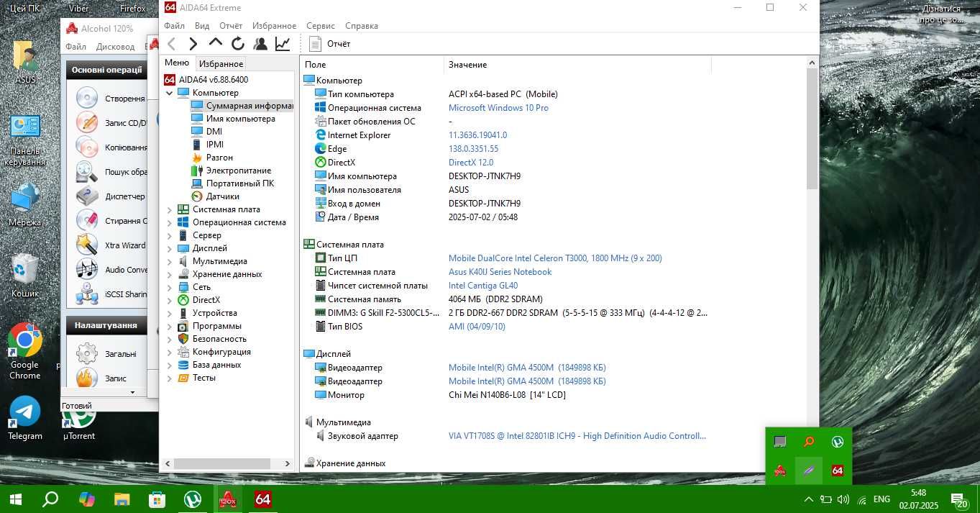Select Программы in the tree
This screenshot has height=513, width=980.
[x=217, y=326]
